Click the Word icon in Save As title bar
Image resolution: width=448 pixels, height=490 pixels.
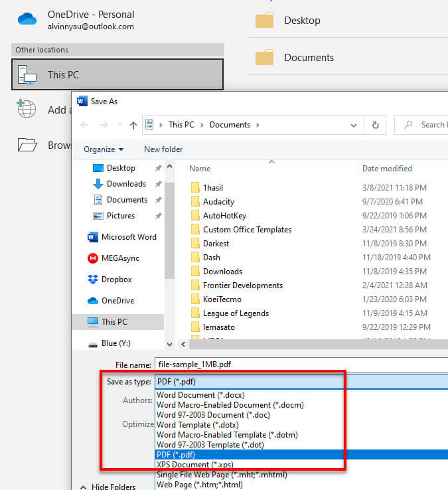82,101
